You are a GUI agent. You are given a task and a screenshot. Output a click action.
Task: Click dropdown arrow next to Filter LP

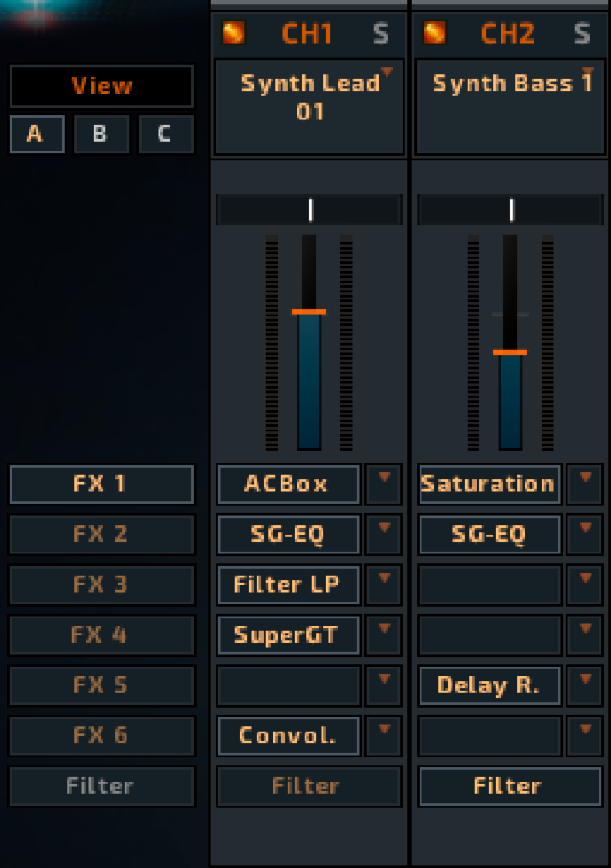coord(385,585)
